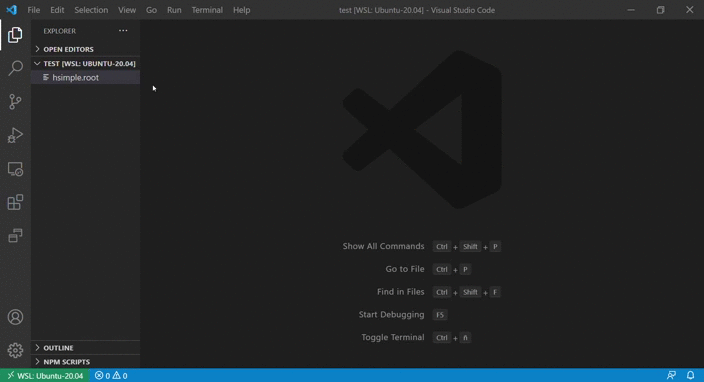Screen dimensions: 704x382
Task: Click the Go to File label
Action: pos(405,269)
